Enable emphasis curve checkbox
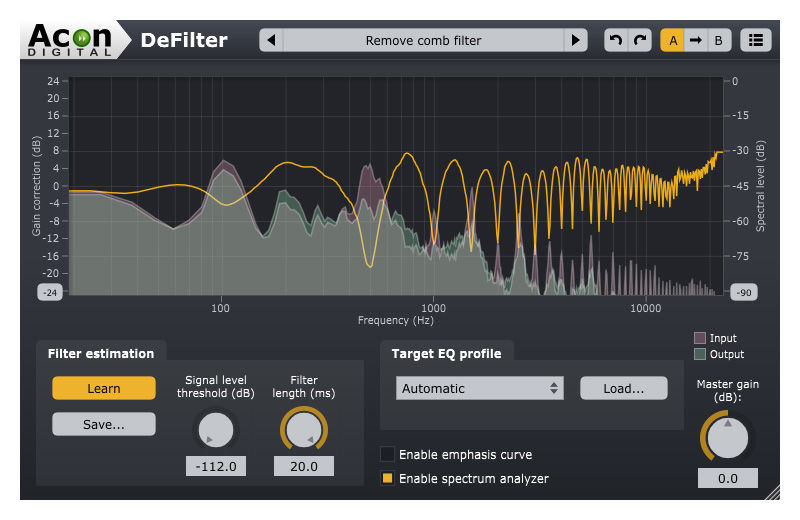This screenshot has height=520, width=800. (x=388, y=455)
